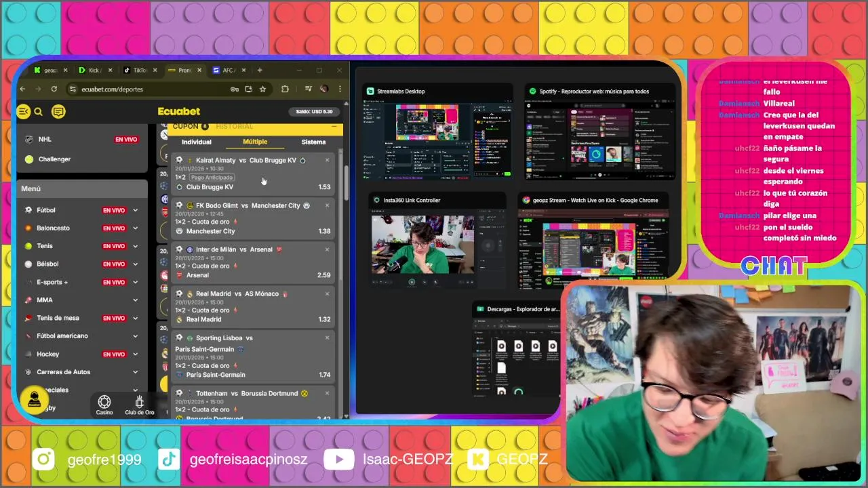
Task: Switch to the Kick browser tab
Action: pyautogui.click(x=95, y=70)
